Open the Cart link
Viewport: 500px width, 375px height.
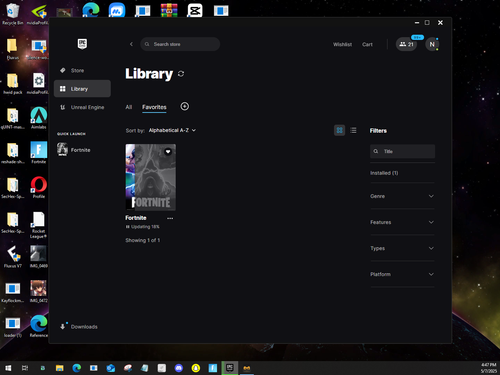tap(367, 44)
